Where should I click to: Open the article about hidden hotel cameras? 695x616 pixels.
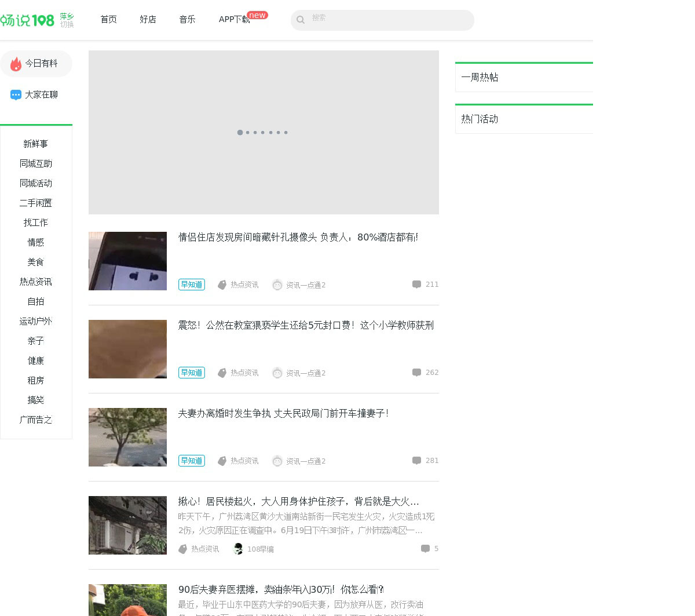[298, 238]
